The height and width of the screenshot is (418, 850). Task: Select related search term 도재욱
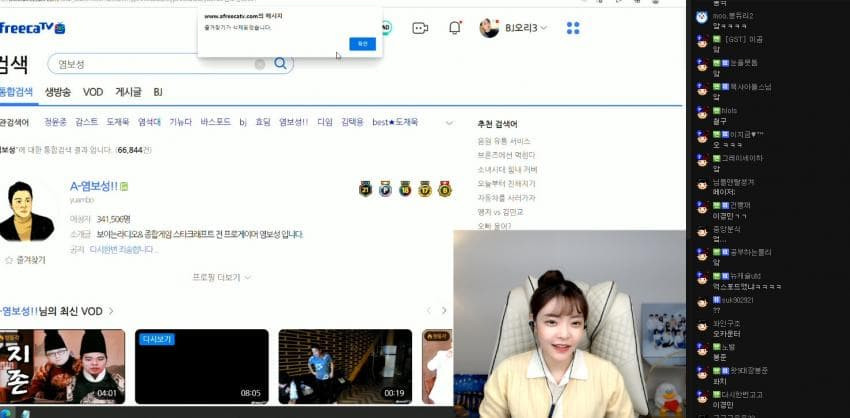pos(118,123)
